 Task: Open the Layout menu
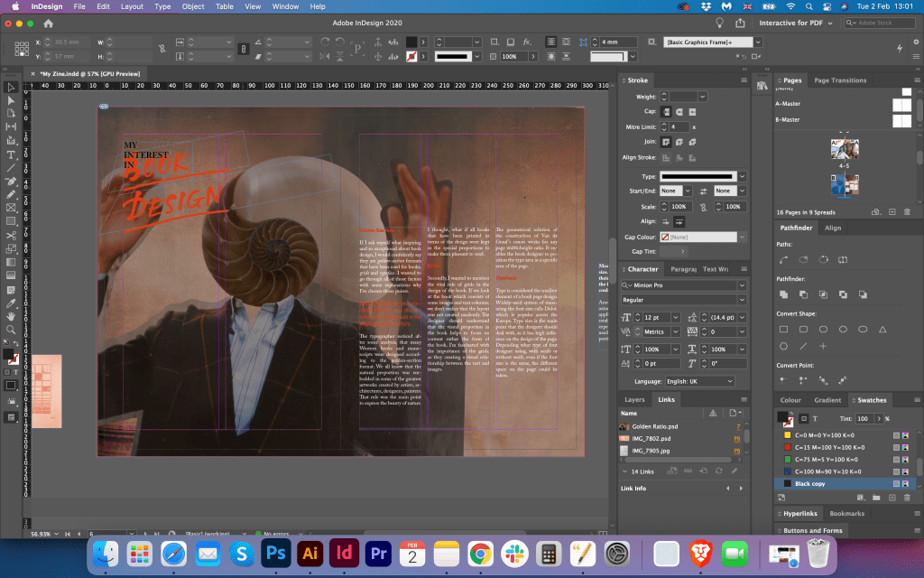132,6
